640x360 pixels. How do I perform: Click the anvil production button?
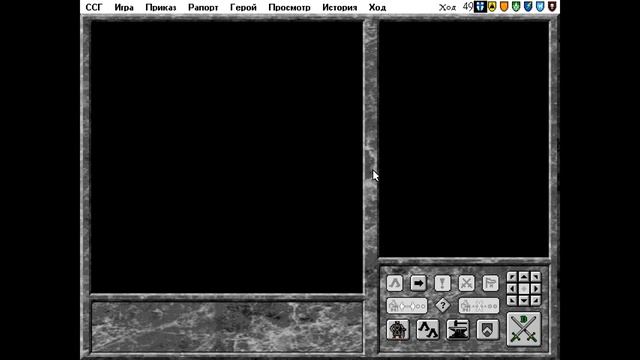[x=458, y=329]
